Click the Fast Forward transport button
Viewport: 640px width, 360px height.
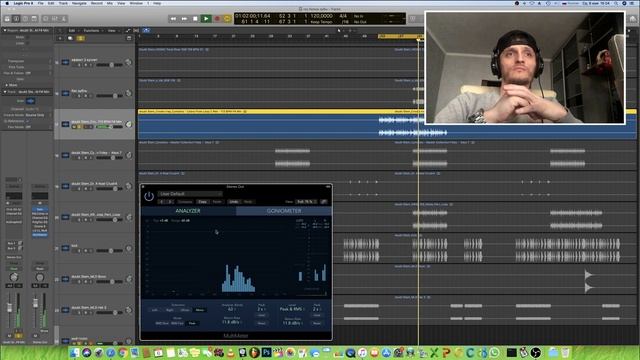pos(184,19)
